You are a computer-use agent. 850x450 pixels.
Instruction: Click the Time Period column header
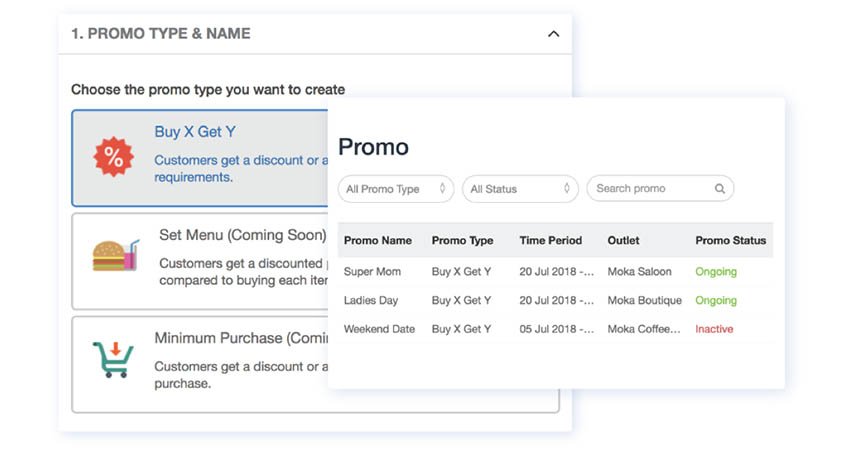coord(550,240)
